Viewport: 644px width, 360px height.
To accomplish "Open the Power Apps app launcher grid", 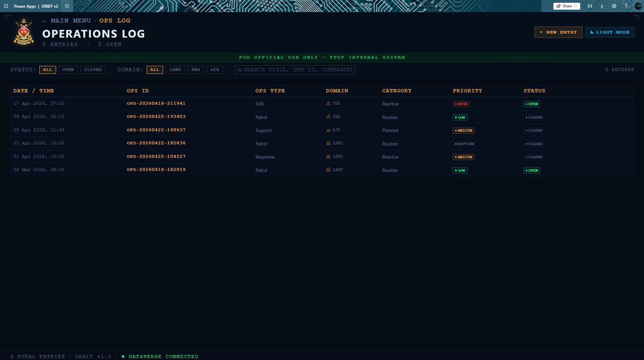I will 6,6.
